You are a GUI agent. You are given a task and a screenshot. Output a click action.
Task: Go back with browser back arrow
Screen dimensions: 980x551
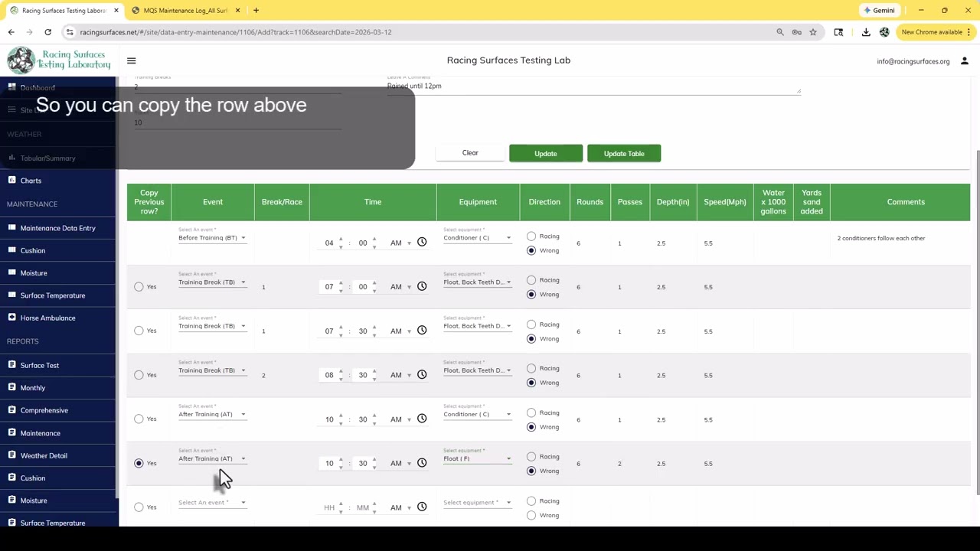pyautogui.click(x=11, y=32)
